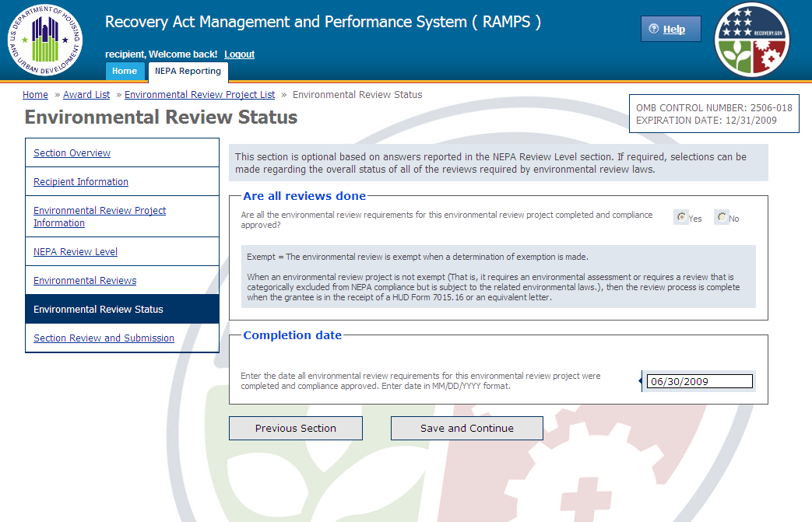Open the Award List breadcrumb
This screenshot has width=812, height=522.
[x=86, y=95]
